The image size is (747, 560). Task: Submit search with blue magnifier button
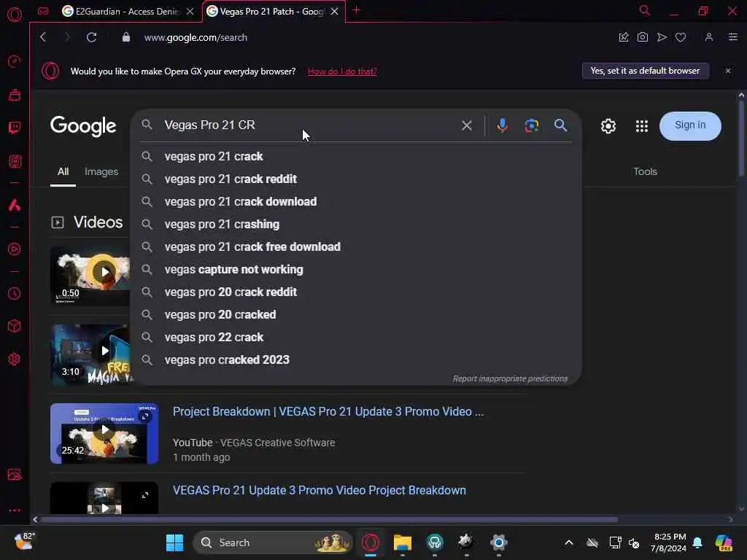click(x=561, y=125)
